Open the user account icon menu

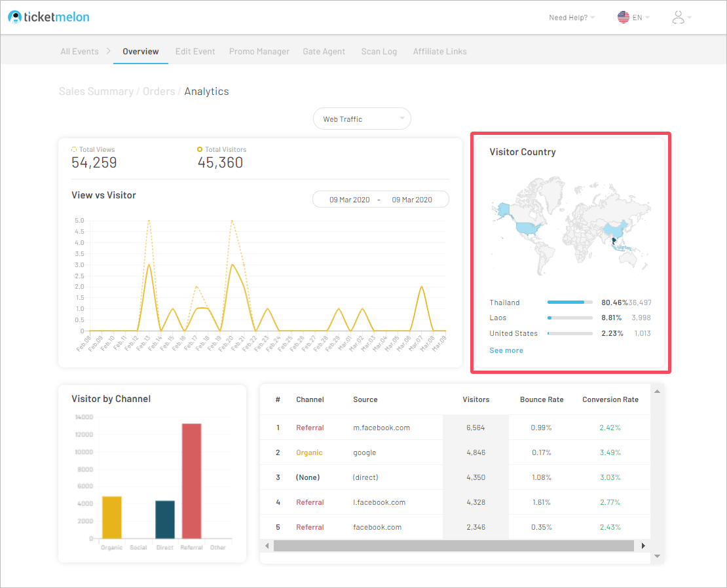pyautogui.click(x=678, y=17)
